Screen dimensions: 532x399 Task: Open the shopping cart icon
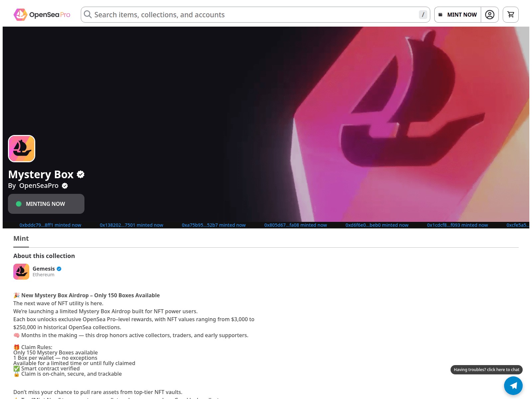[x=510, y=14]
